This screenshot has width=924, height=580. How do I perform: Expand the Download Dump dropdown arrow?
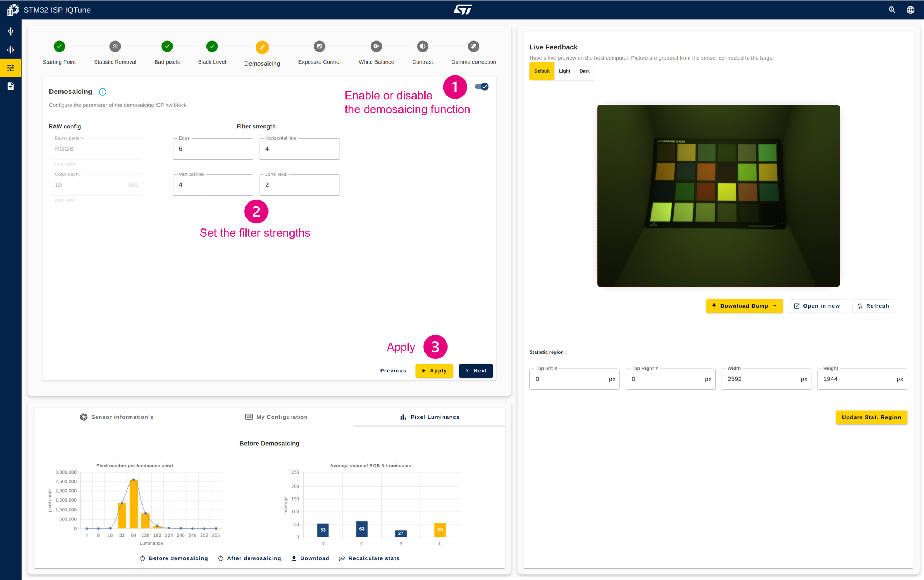(775, 306)
